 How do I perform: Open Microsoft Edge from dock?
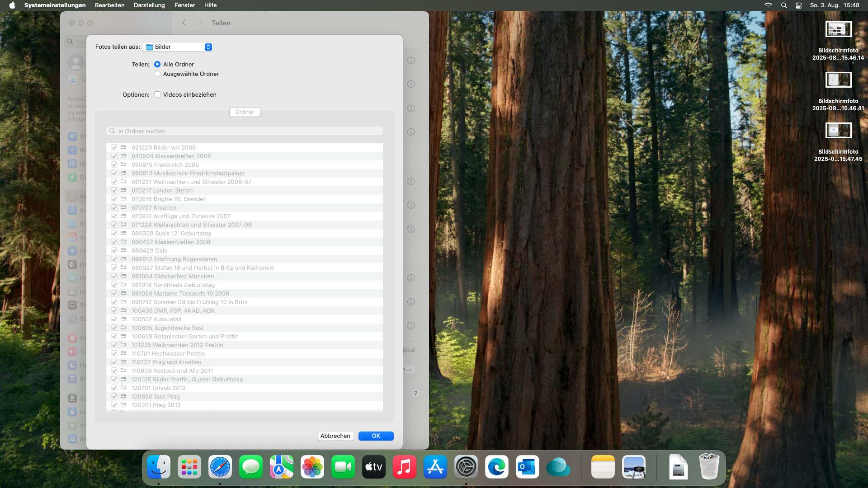[497, 467]
